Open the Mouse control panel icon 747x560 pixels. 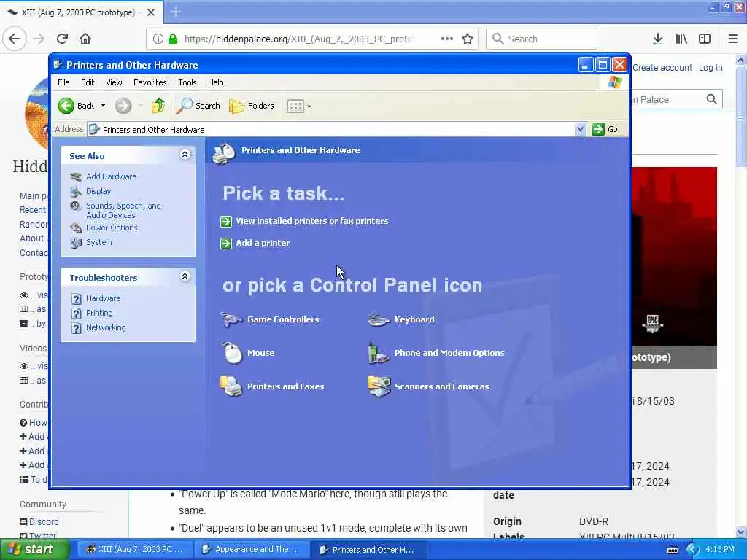[x=232, y=353]
